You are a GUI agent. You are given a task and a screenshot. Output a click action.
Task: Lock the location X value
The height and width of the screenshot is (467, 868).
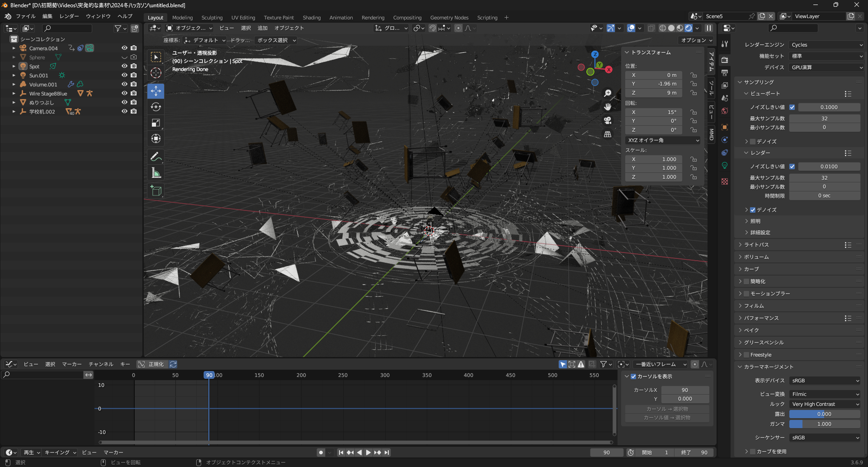click(693, 75)
